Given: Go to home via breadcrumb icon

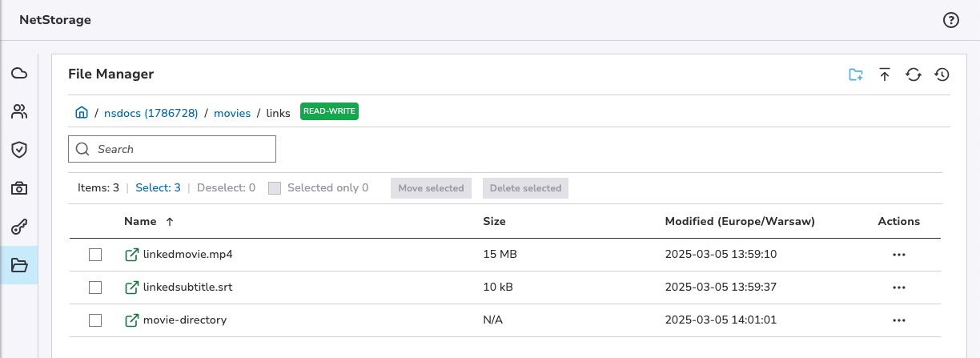Looking at the screenshot, I should click(81, 113).
